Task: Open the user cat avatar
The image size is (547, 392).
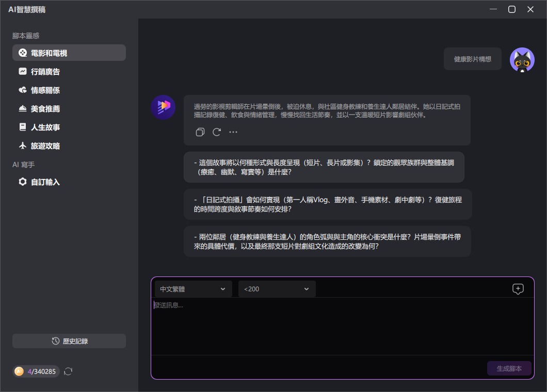Action: click(x=523, y=59)
